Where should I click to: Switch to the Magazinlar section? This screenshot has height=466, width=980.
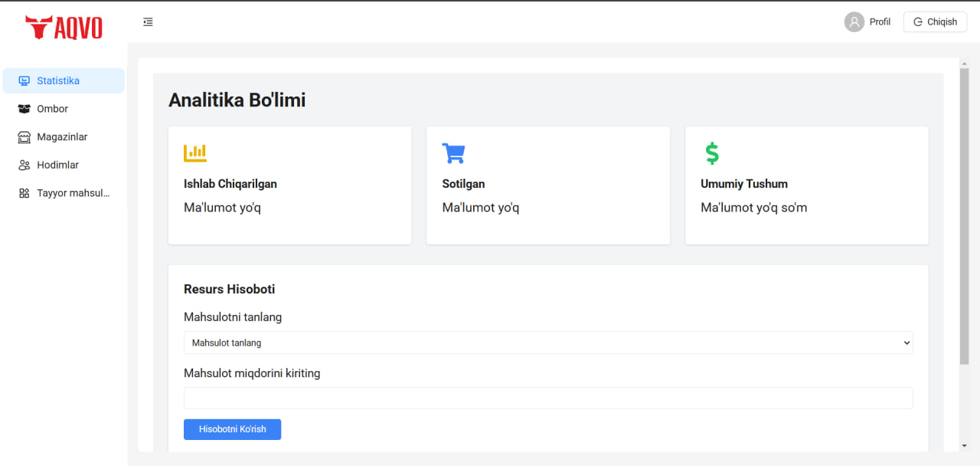[x=61, y=136]
